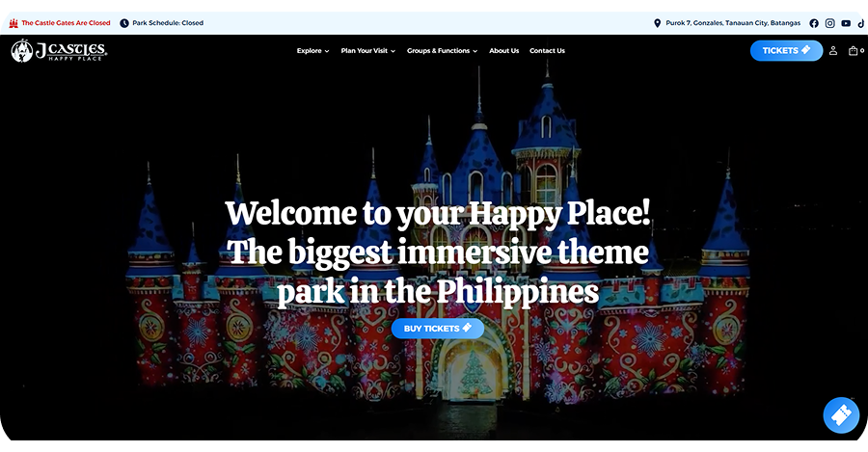Click the red castle icon in top bar
Viewport: 868px width, 452px height.
14,23
